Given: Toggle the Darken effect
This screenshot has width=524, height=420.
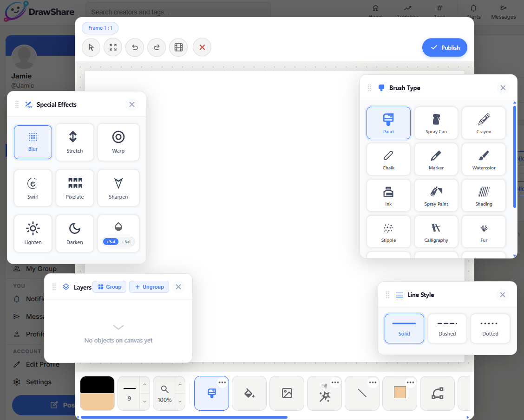Looking at the screenshot, I should 74,233.
